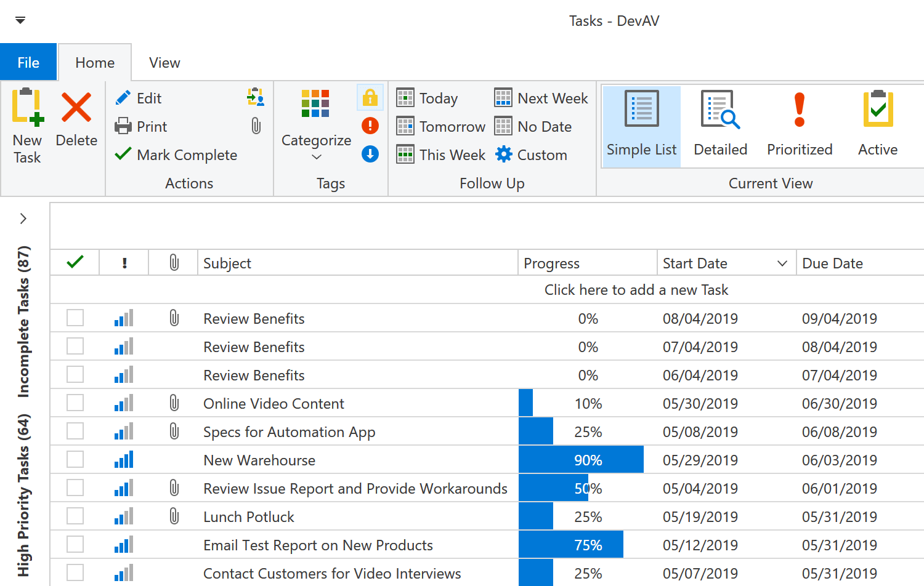This screenshot has width=924, height=586.
Task: Expand the collapsed left navigation pane
Action: point(23,219)
